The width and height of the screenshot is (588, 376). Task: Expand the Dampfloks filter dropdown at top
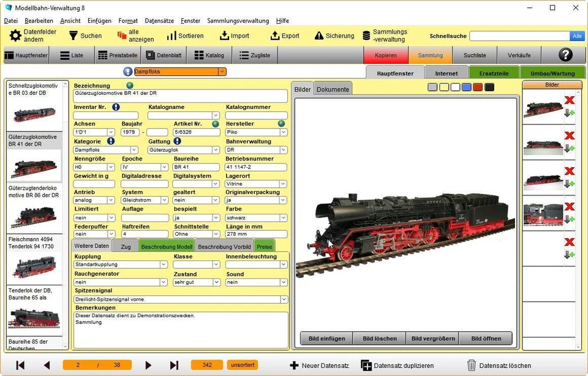[222, 71]
